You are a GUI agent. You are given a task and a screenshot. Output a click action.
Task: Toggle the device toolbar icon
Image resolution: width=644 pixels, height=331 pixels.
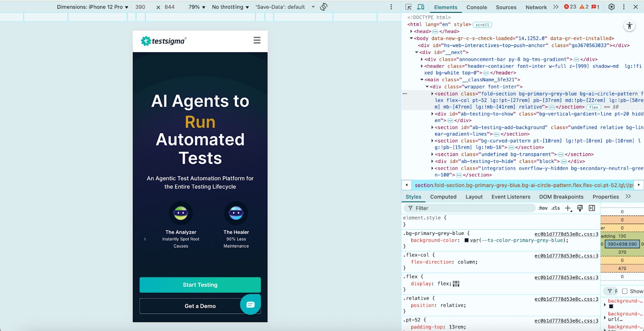(421, 7)
